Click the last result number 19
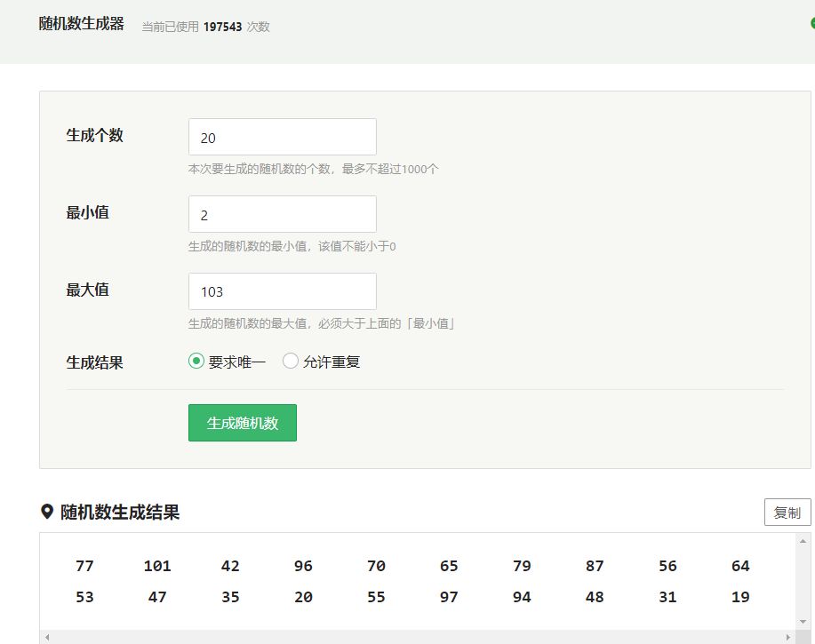The height and width of the screenshot is (644, 815). click(x=740, y=597)
